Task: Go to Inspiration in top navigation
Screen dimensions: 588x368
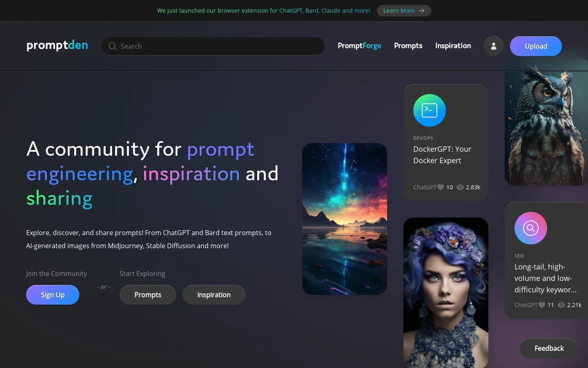Action: click(x=453, y=46)
